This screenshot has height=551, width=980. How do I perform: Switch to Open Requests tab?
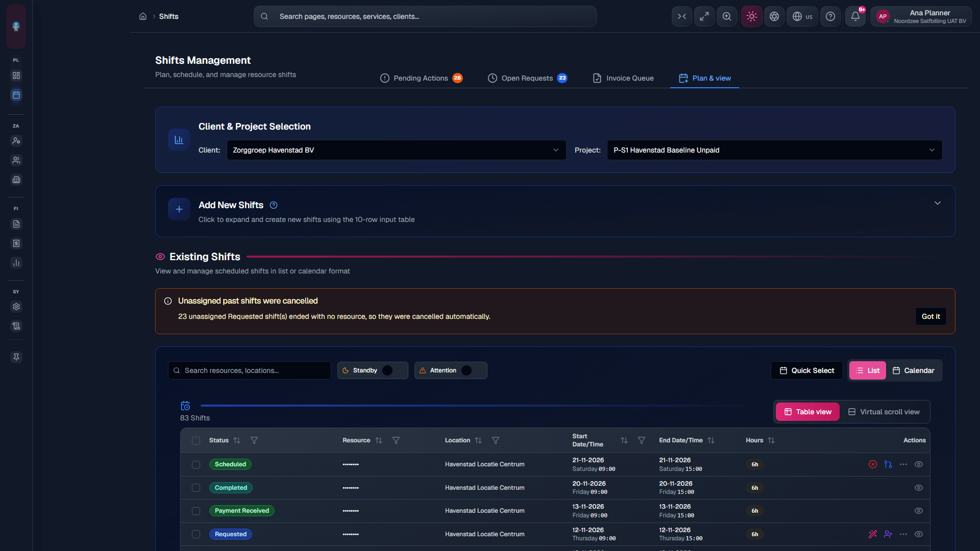[528, 78]
